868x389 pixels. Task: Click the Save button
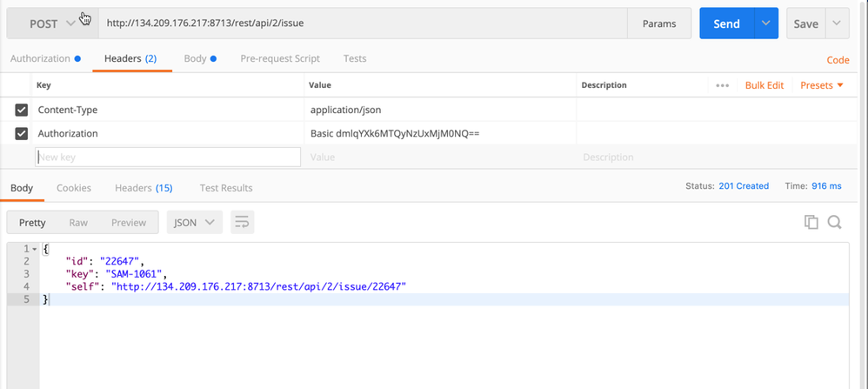[805, 23]
